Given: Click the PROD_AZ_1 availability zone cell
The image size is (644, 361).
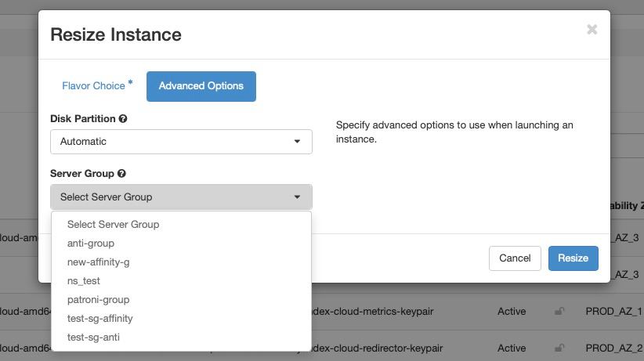Looking at the screenshot, I should 614,312.
